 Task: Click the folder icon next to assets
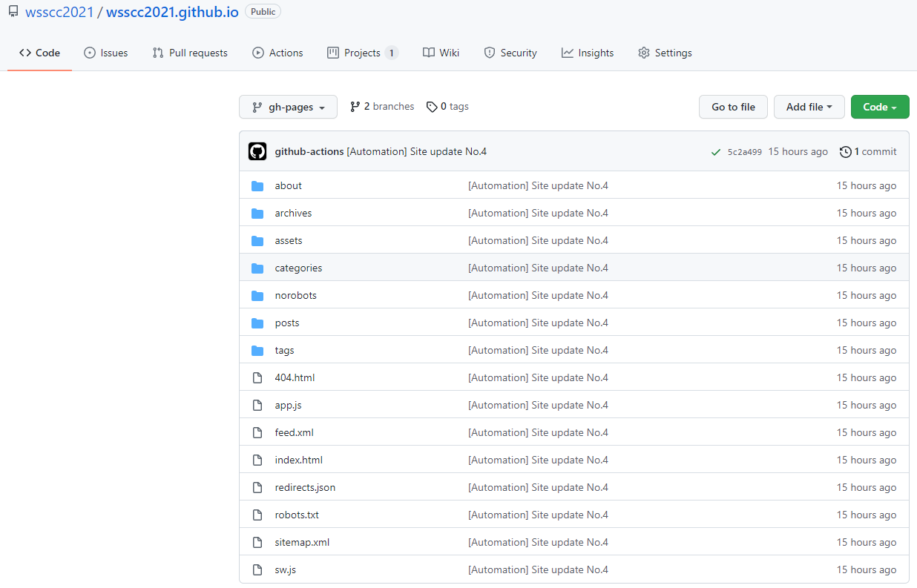pos(257,240)
